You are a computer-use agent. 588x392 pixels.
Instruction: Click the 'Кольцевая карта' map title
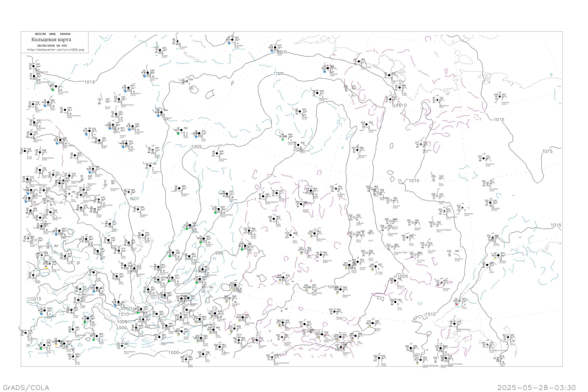point(51,40)
